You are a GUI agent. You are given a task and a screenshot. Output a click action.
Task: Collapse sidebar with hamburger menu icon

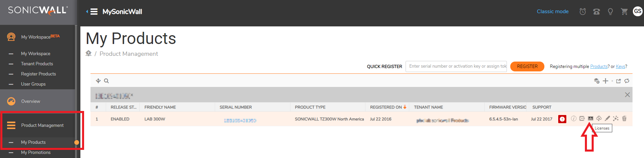[94, 12]
